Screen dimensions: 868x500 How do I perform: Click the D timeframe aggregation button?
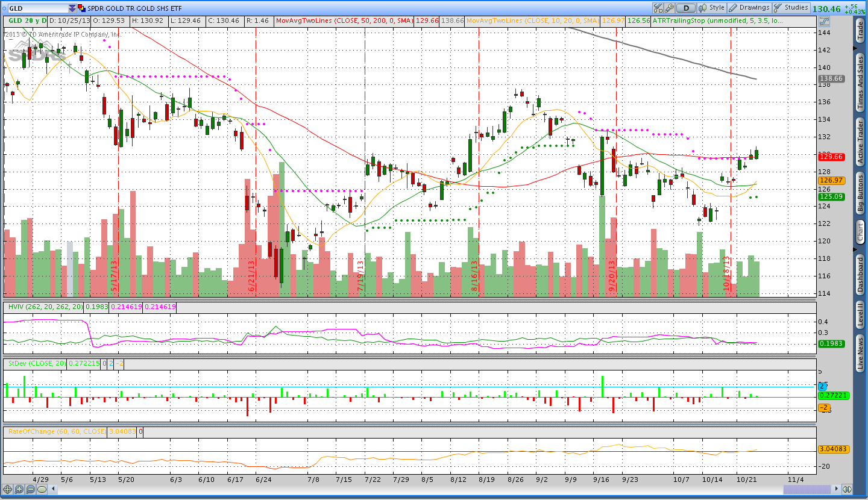point(685,8)
